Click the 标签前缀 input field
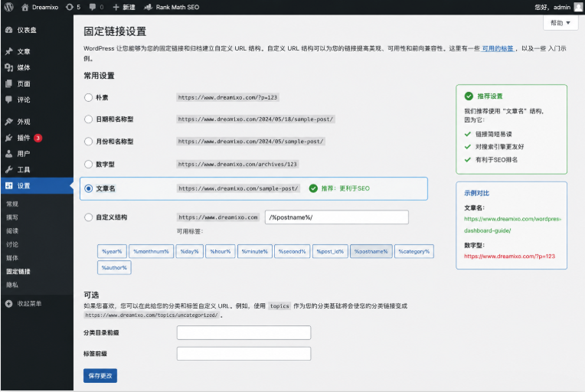The image size is (585, 392). click(243, 354)
